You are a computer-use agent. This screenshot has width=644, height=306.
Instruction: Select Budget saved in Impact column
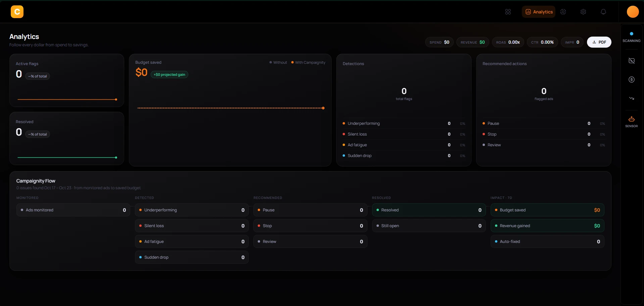coord(547,210)
